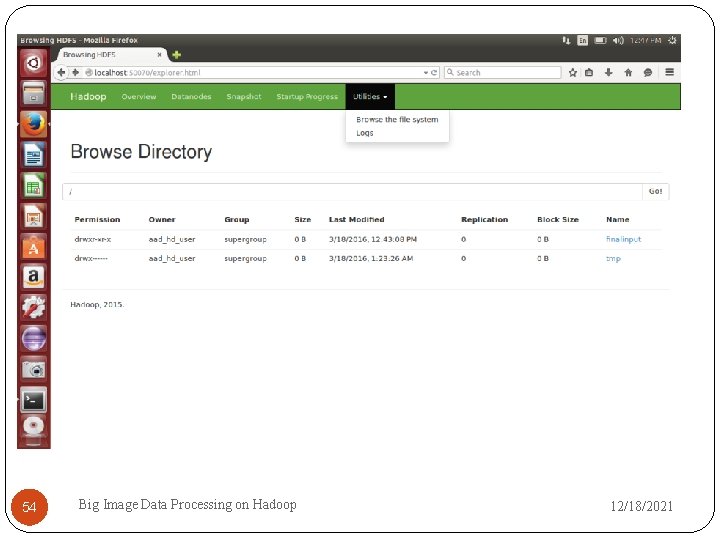Image resolution: width=720 pixels, height=540 pixels.
Task: Open System Settings wrench icon
Action: pyautogui.click(x=34, y=308)
